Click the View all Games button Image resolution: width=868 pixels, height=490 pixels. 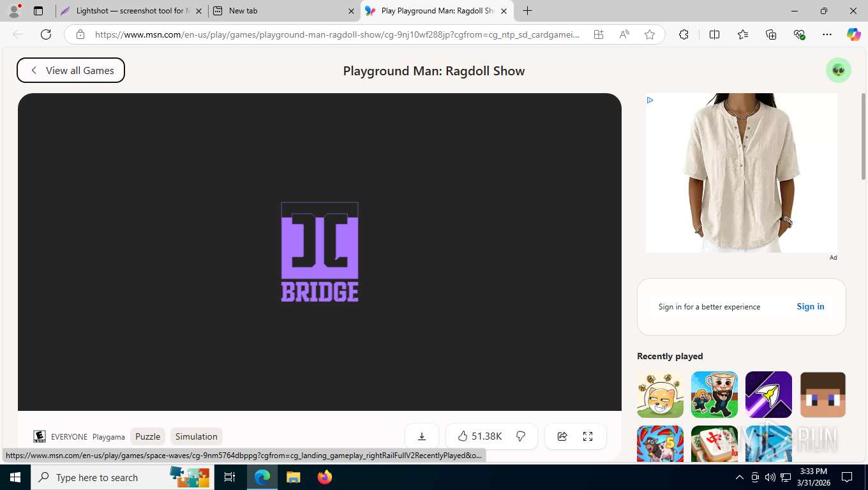[71, 70]
